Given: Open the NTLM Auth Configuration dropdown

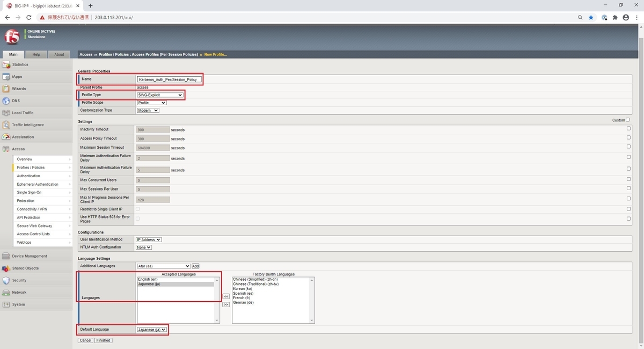Looking at the screenshot, I should pos(144,247).
